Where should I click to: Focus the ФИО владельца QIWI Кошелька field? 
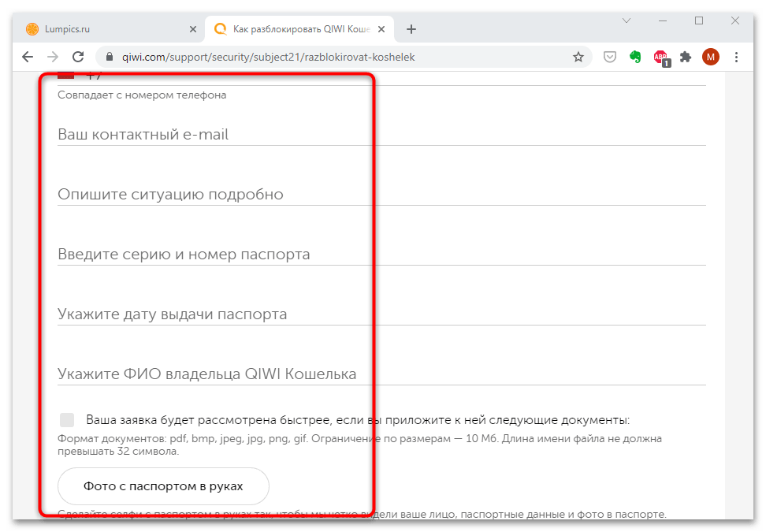coord(381,374)
